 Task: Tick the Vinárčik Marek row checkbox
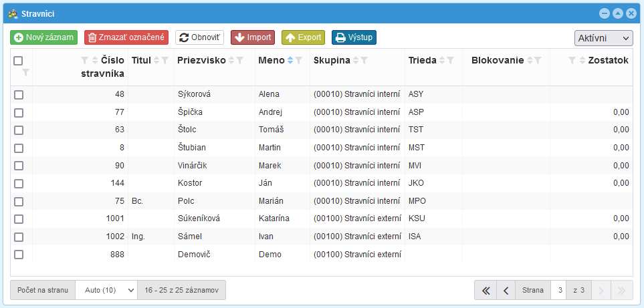pos(19,166)
